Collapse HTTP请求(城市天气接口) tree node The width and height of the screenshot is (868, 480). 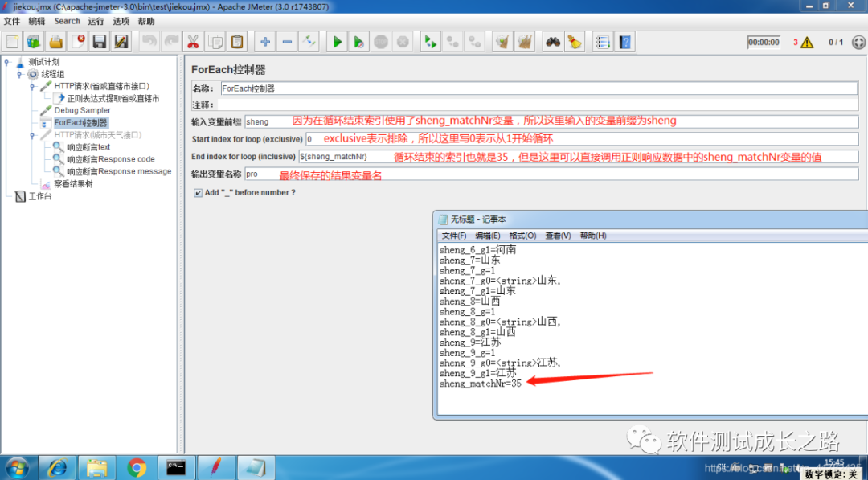pos(32,135)
